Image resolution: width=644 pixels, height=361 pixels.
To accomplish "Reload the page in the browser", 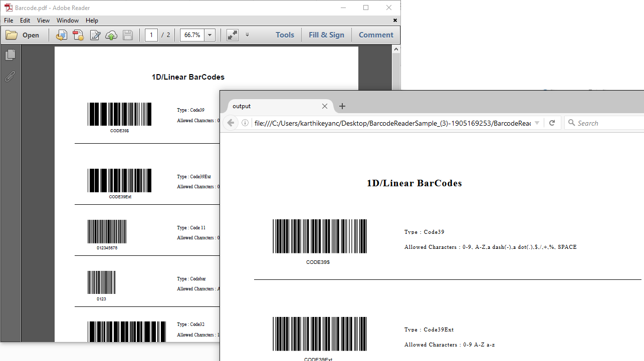I will coord(552,123).
